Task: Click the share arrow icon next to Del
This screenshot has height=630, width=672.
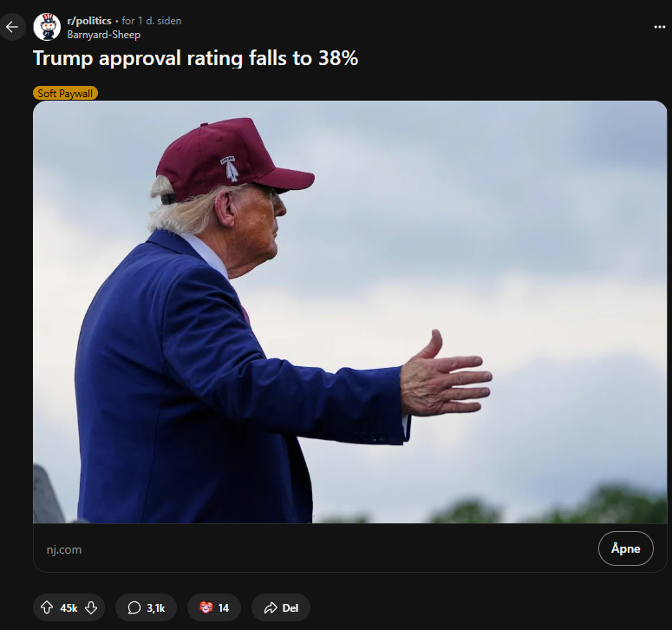Action: point(271,607)
